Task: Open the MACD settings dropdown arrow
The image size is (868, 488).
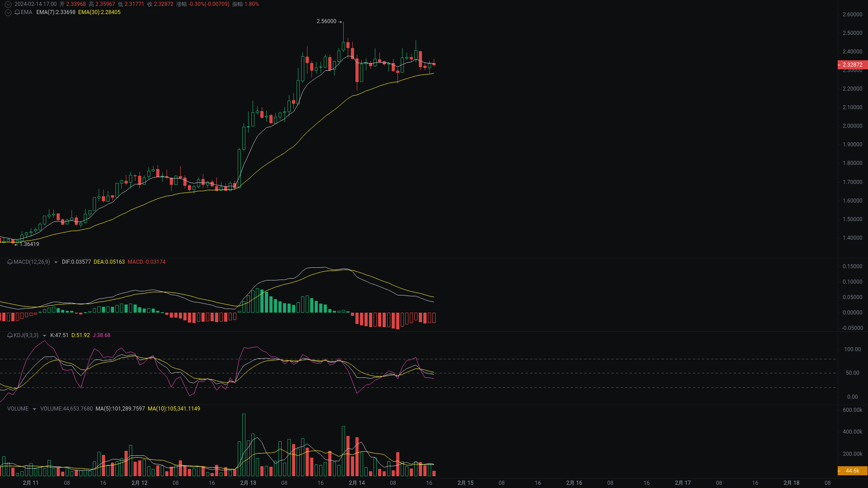Action: click(56, 262)
